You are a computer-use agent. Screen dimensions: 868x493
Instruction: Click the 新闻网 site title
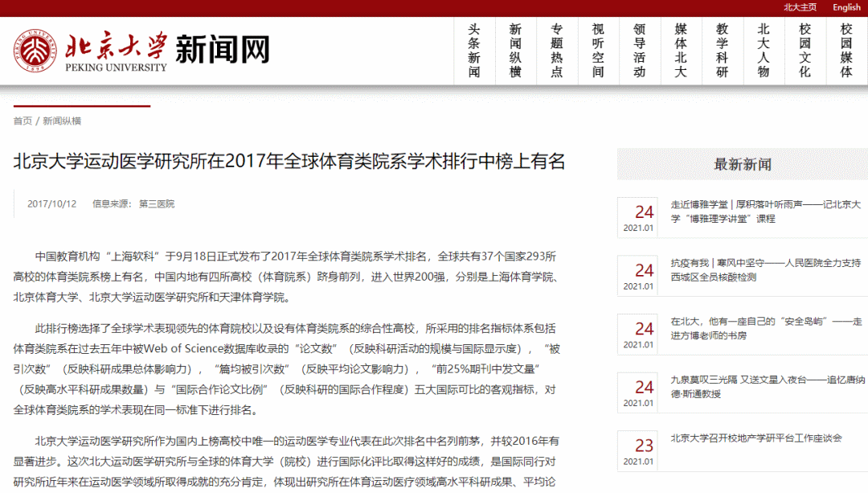click(223, 50)
